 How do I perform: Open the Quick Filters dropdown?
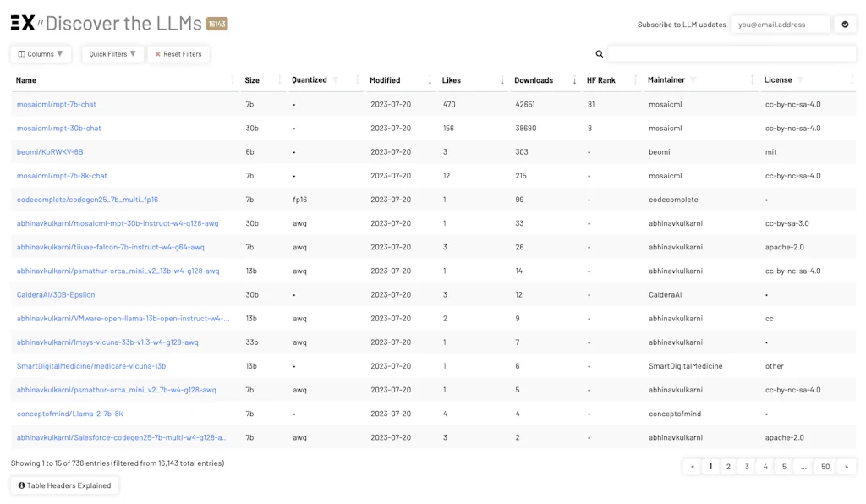tap(112, 53)
